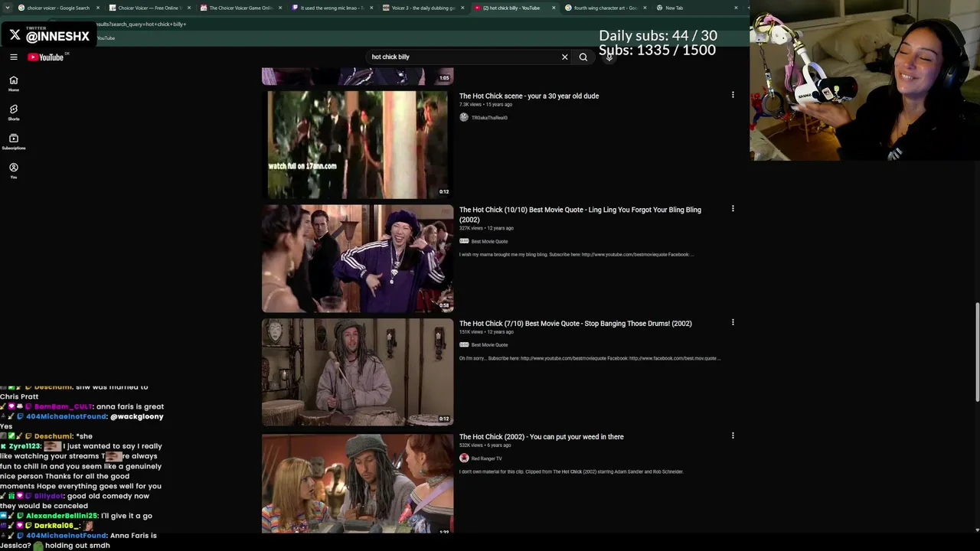Image resolution: width=980 pixels, height=551 pixels.
Task: Open TR0akaThaReal0 channel avatar
Action: [x=464, y=117]
